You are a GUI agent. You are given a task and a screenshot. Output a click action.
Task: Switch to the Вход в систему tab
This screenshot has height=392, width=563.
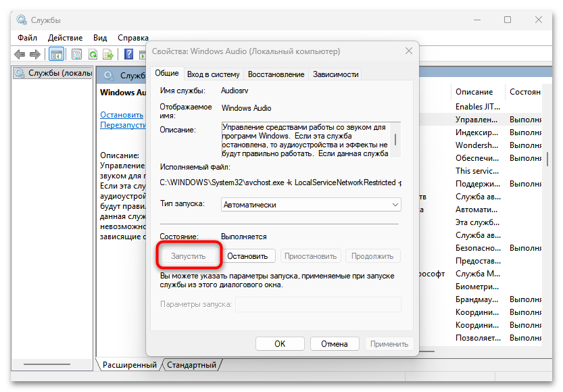click(213, 74)
